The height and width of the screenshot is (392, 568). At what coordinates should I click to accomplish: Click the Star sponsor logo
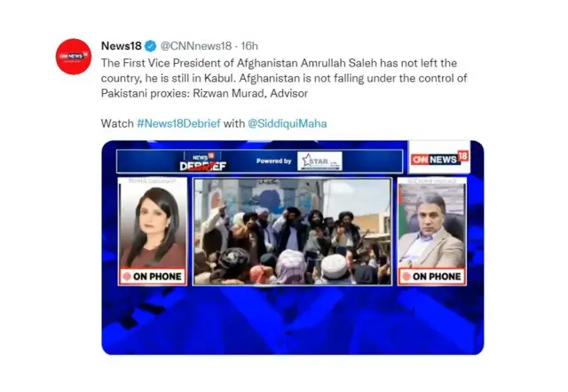tap(319, 161)
